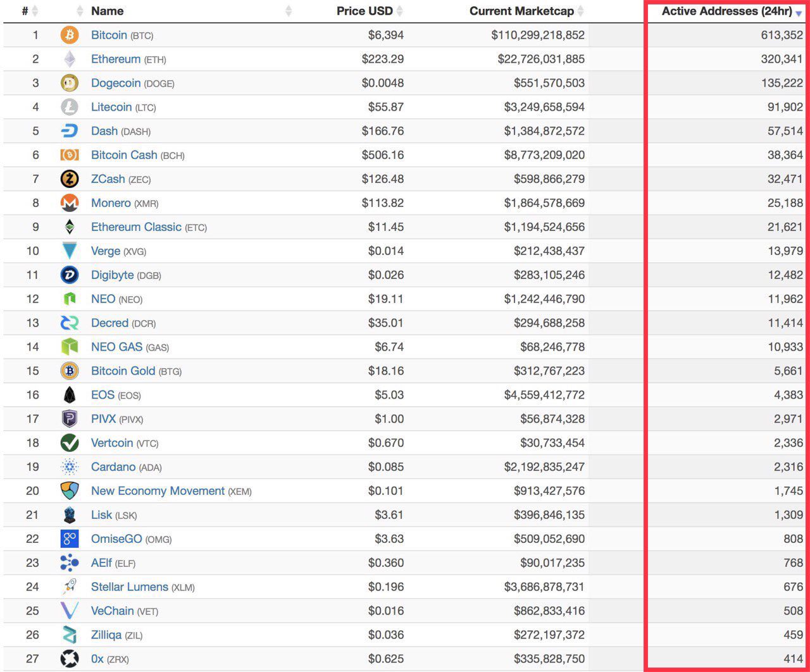Click the 0x logo icon
This screenshot has height=672, width=810.
(70, 659)
